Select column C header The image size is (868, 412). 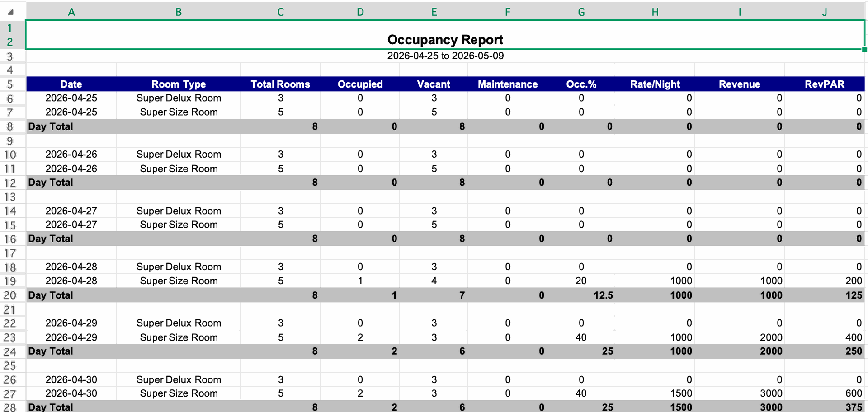click(280, 12)
